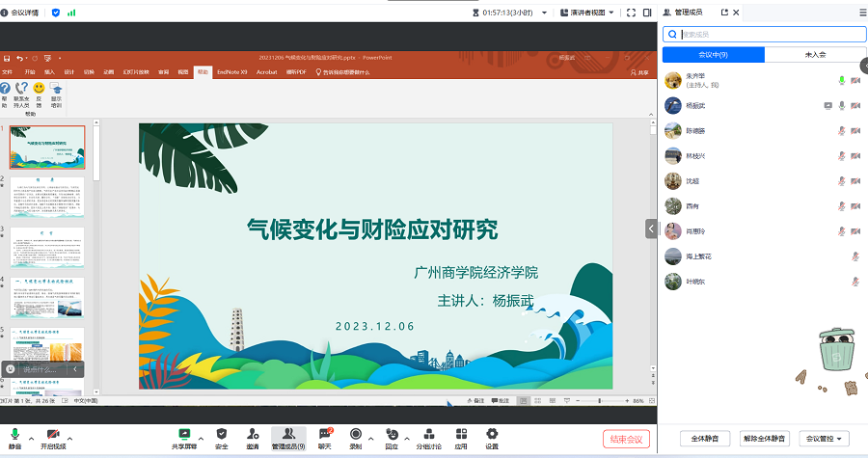This screenshot has height=458, width=868.
Task: Open 分组讨论 breakout rooms icon
Action: click(x=428, y=435)
